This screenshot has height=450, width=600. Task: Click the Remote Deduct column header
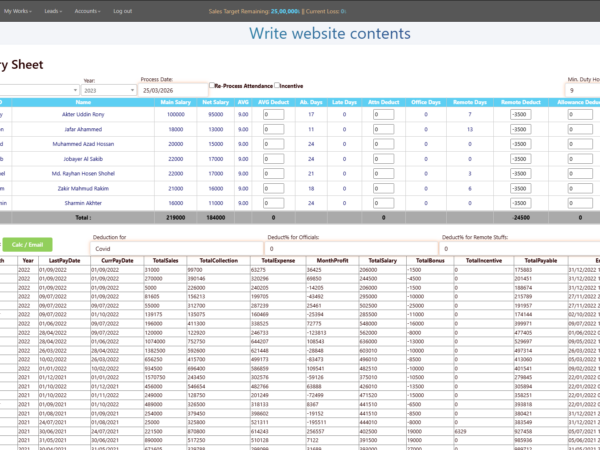(x=521, y=102)
